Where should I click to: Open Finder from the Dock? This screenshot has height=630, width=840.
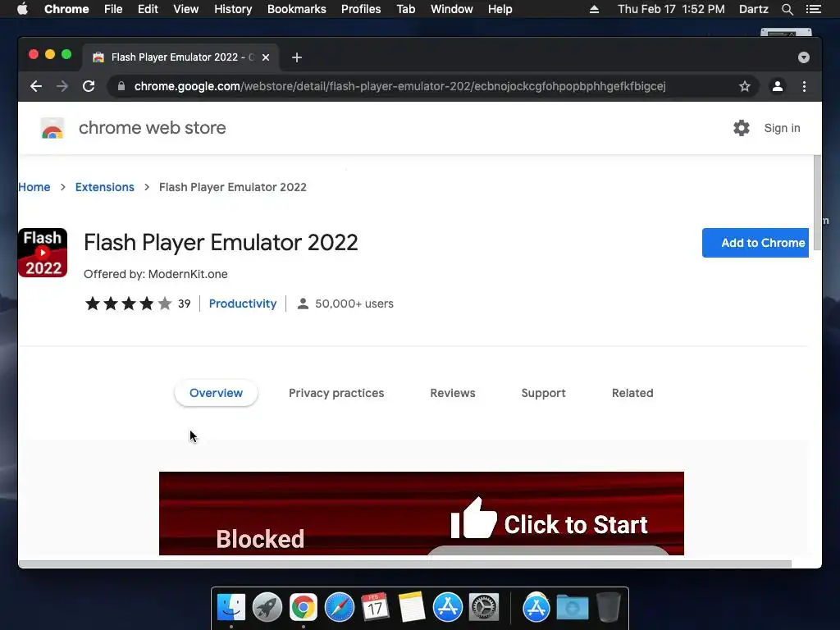click(x=231, y=608)
